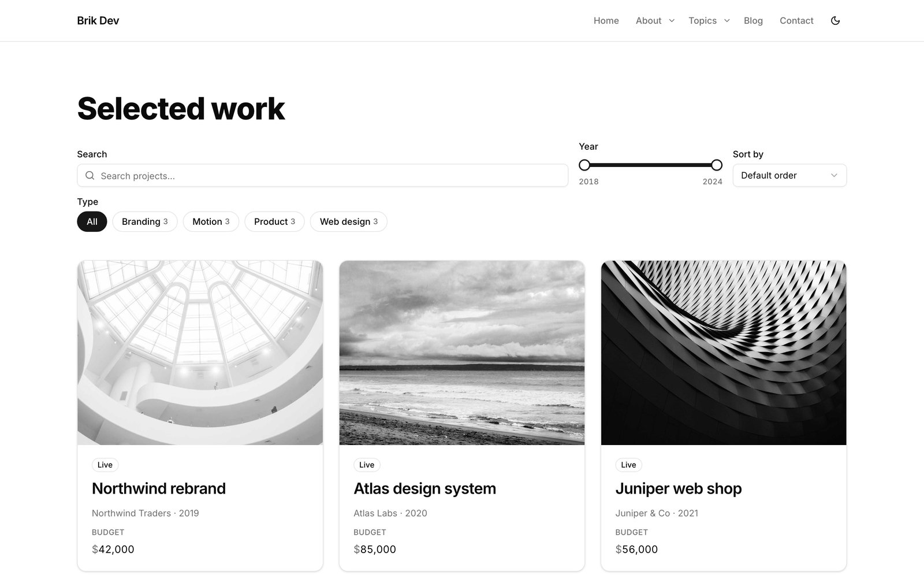Click the Live badge on Atlas design system
This screenshot has height=578, width=924.
click(x=367, y=465)
